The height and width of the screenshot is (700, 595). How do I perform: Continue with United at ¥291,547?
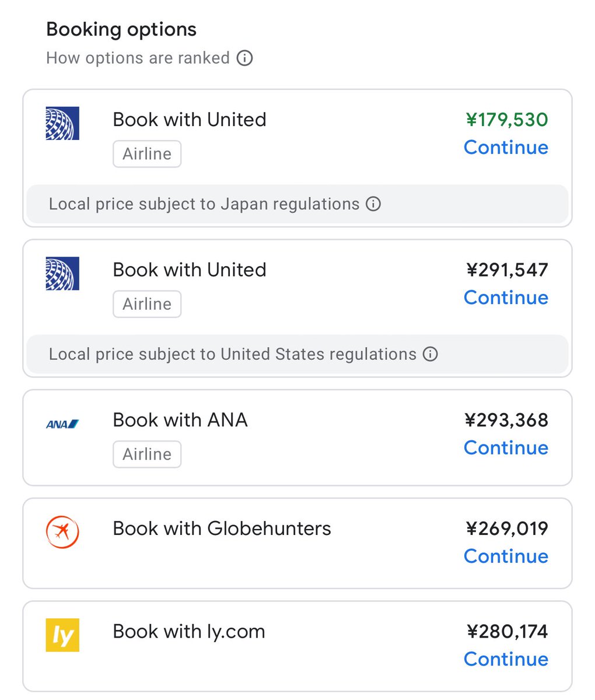[506, 297]
